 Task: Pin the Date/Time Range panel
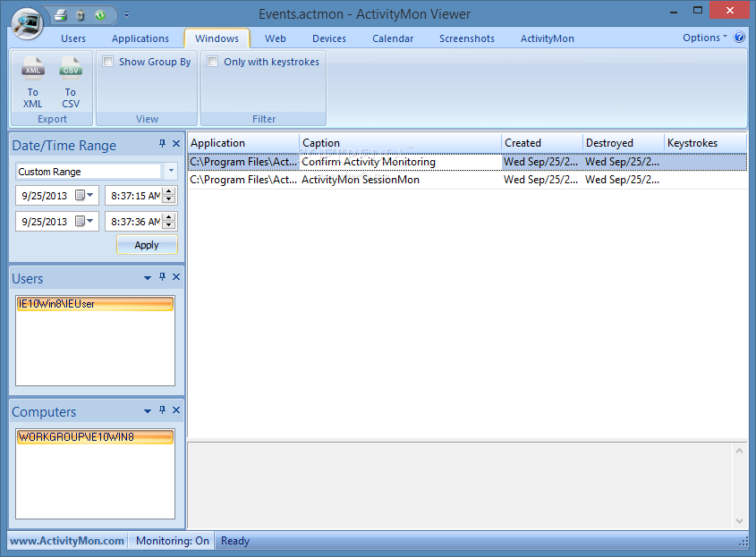point(163,144)
